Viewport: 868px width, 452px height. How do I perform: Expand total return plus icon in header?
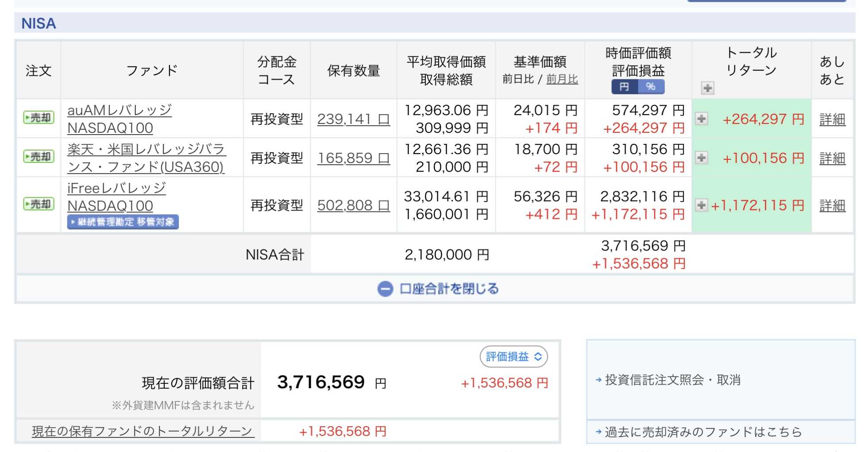707,88
